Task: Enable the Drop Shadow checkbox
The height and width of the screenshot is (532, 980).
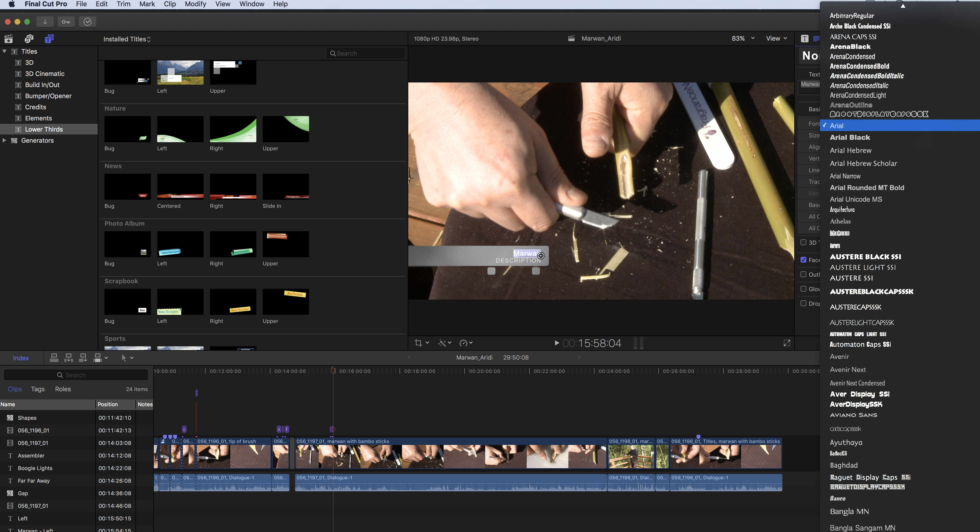Action: [x=803, y=303]
